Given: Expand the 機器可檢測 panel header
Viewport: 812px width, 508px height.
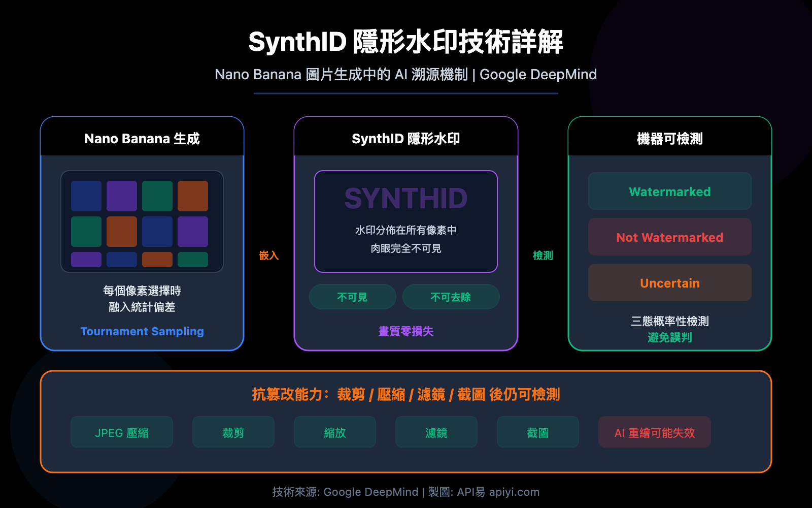Looking at the screenshot, I should (x=669, y=138).
